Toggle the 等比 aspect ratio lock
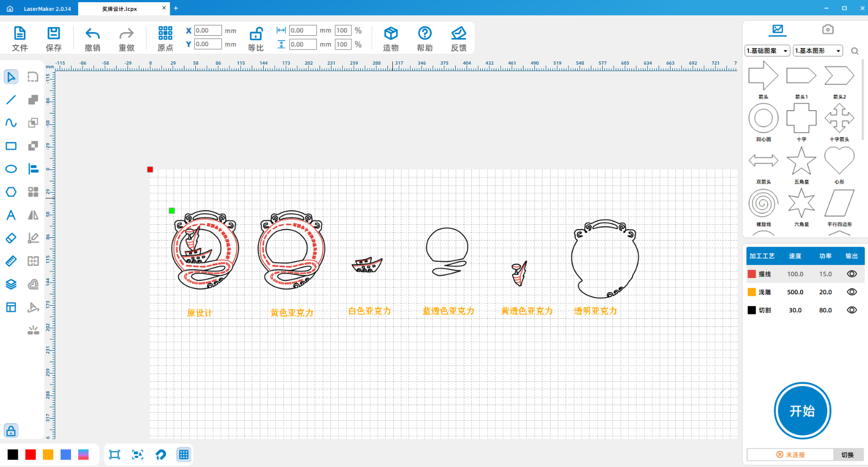The width and height of the screenshot is (868, 467). coord(256,34)
